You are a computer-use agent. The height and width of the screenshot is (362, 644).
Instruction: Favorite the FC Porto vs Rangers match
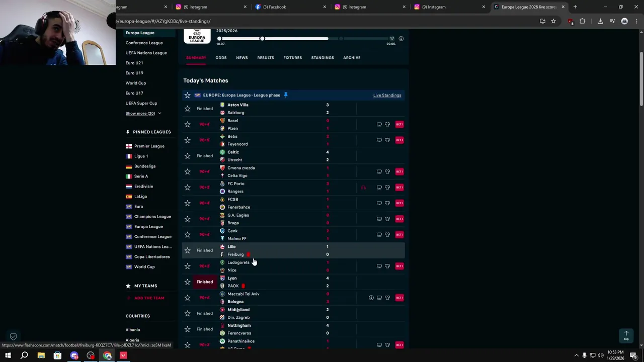(x=187, y=187)
